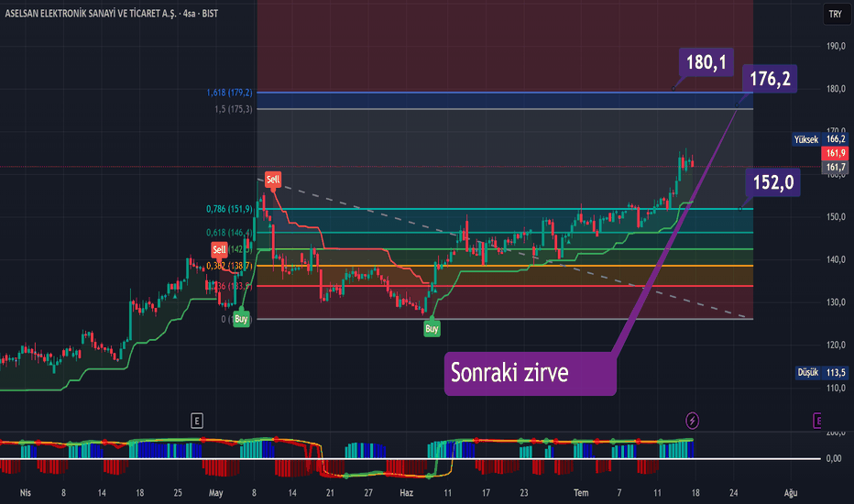Viewport: 854px width, 504px height.
Task: Click date 21 on the time axis
Action: [330, 493]
